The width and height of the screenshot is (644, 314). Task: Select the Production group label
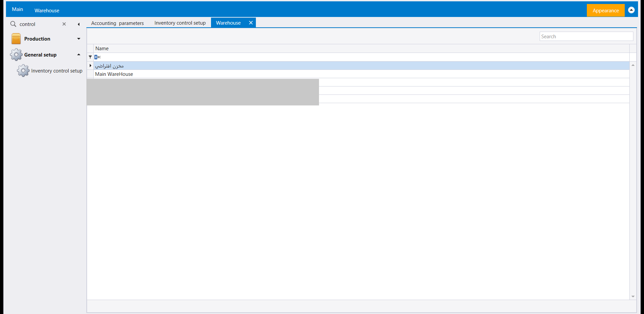tap(37, 39)
